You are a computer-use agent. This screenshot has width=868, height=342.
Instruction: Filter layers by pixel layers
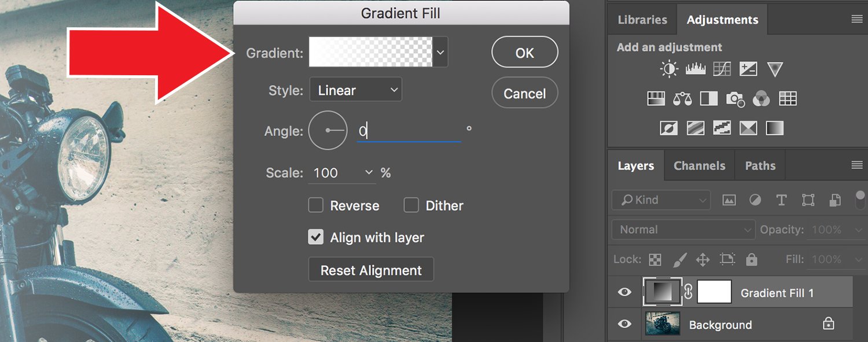click(x=729, y=200)
